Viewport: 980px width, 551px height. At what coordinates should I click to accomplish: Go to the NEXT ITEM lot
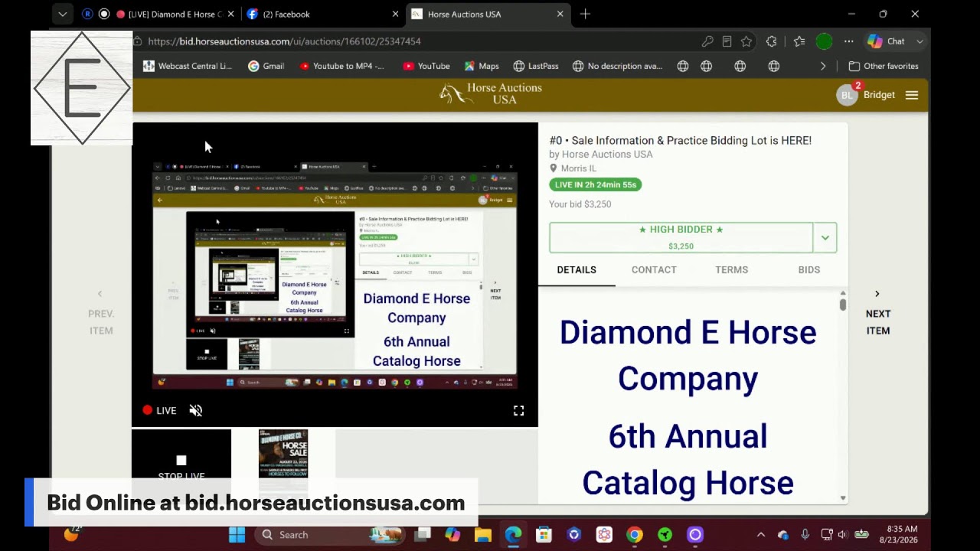[877, 314]
